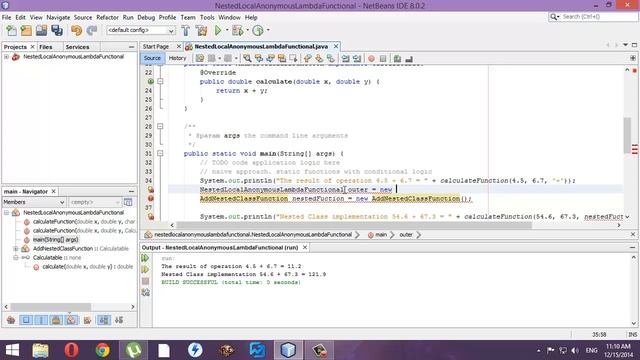Click the Save All toolbar icon
This screenshot has height=360, width=640.
click(57, 30)
